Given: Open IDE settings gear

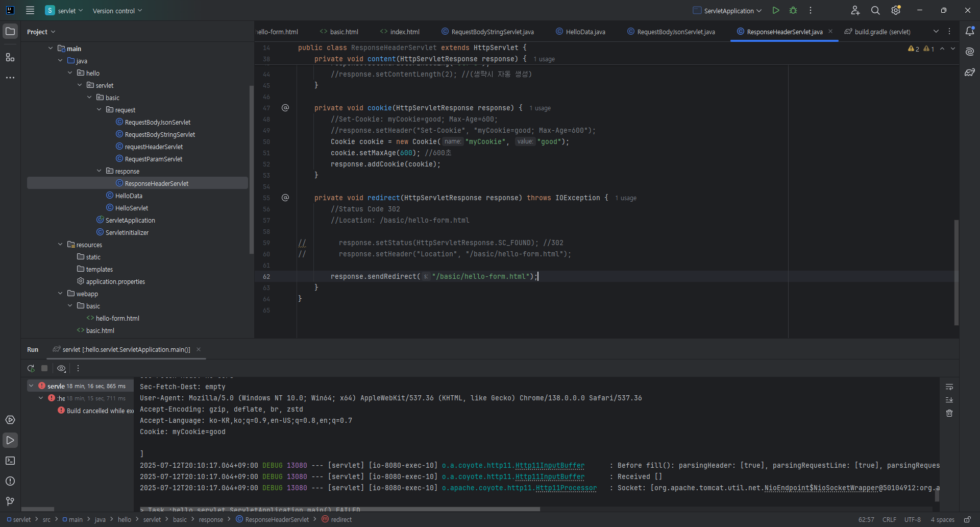Looking at the screenshot, I should tap(896, 10).
